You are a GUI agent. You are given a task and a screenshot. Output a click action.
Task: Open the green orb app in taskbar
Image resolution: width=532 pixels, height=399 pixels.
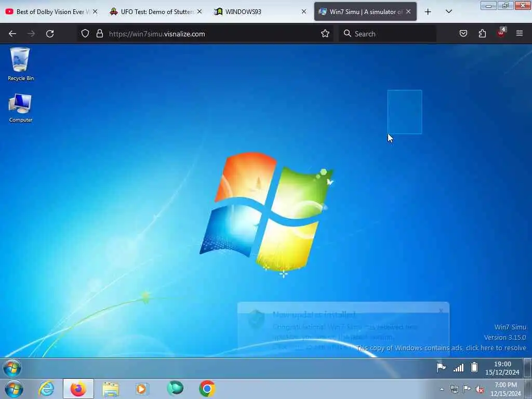tap(175, 388)
